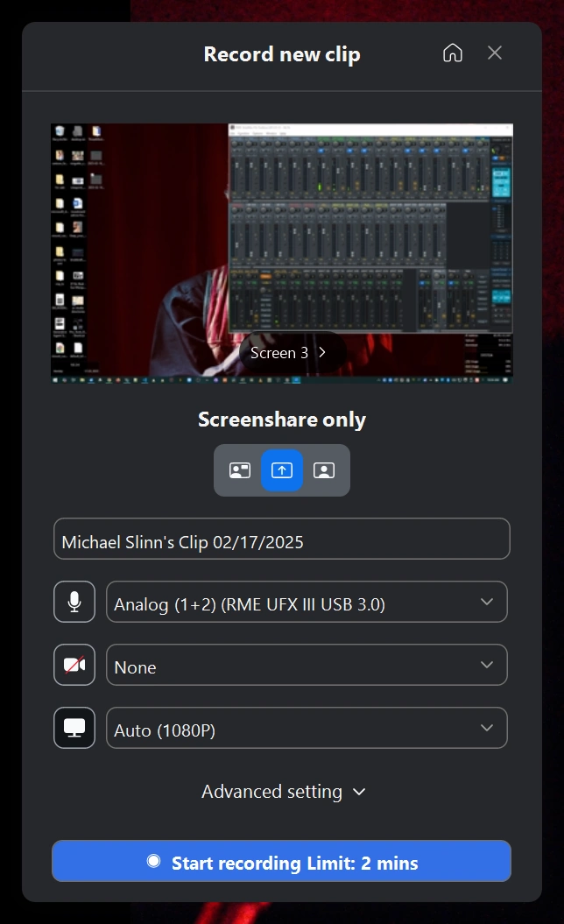Select the camera and screen layout icon

point(240,470)
